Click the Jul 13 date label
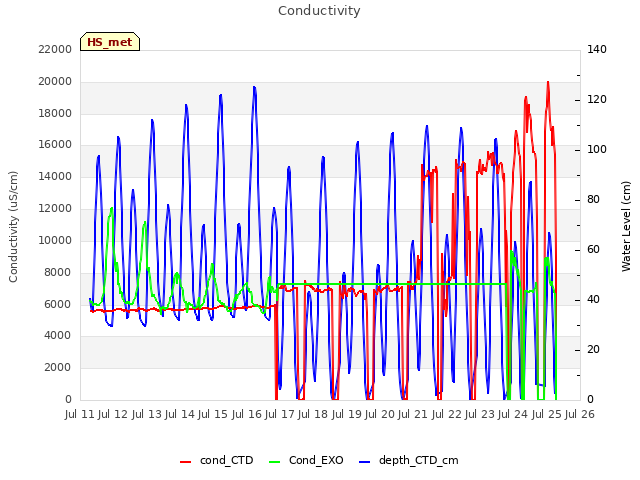Viewport: 640px width, 480px height. click(147, 415)
